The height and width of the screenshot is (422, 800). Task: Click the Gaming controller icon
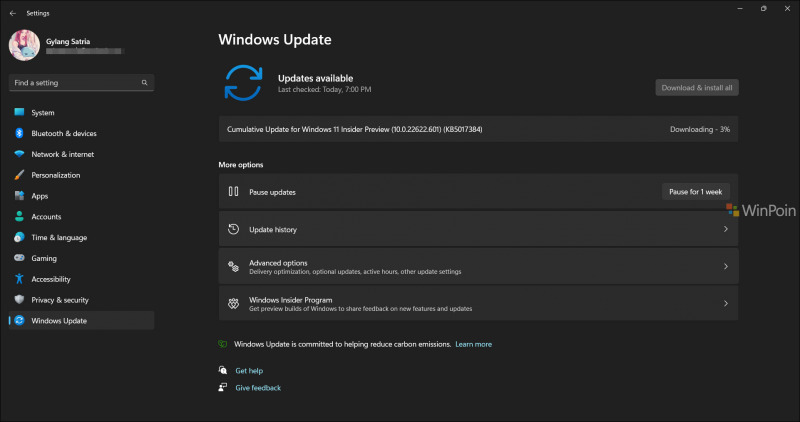tap(19, 258)
